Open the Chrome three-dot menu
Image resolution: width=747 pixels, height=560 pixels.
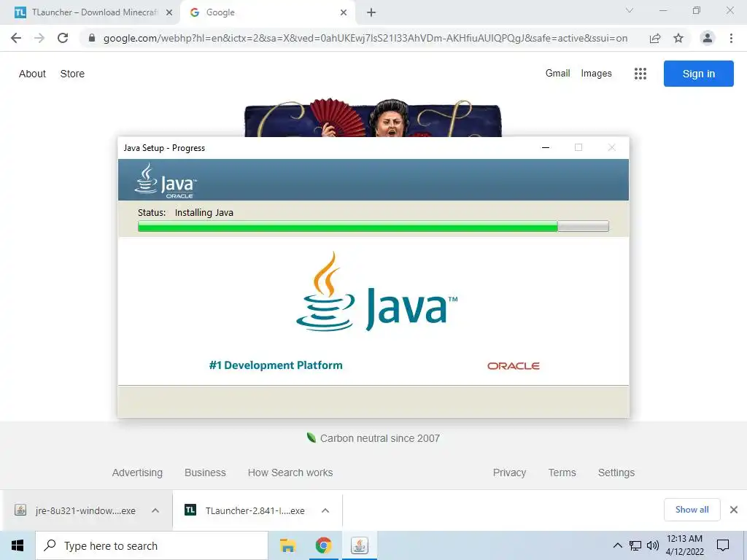(x=731, y=38)
